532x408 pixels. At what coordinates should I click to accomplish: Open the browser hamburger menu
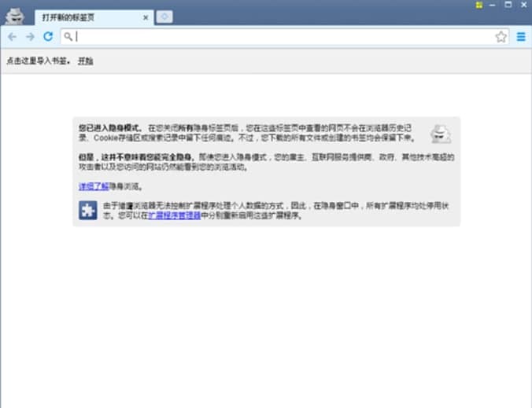coord(521,37)
